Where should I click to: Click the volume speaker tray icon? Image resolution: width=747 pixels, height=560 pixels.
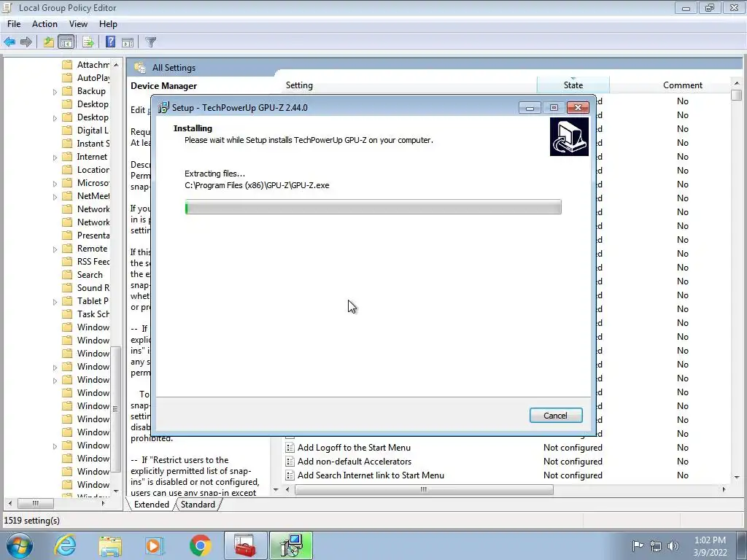673,545
